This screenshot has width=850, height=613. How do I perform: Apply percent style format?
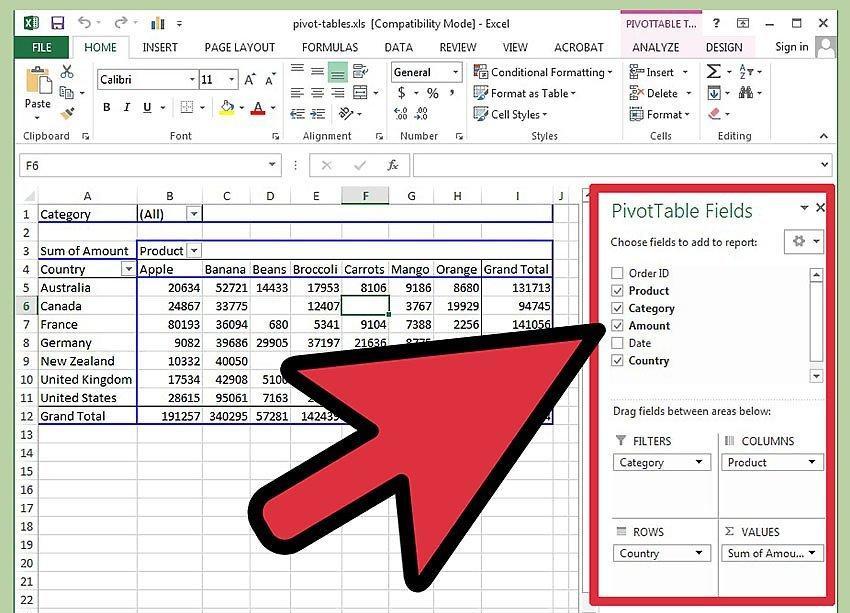click(x=433, y=93)
